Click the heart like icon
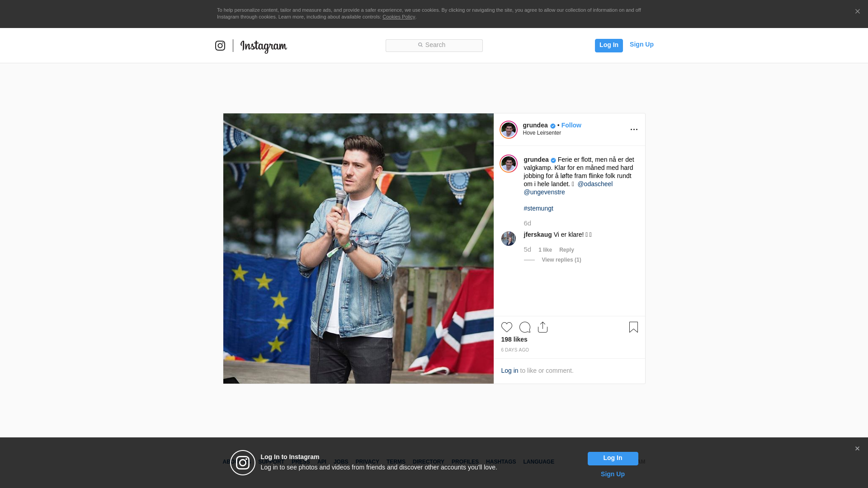 (506, 327)
